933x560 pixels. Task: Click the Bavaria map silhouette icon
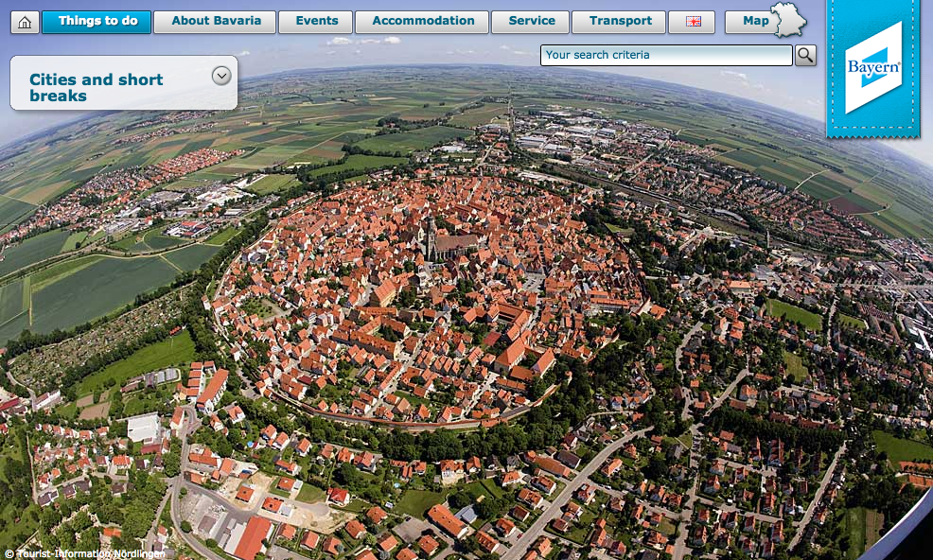(x=788, y=20)
